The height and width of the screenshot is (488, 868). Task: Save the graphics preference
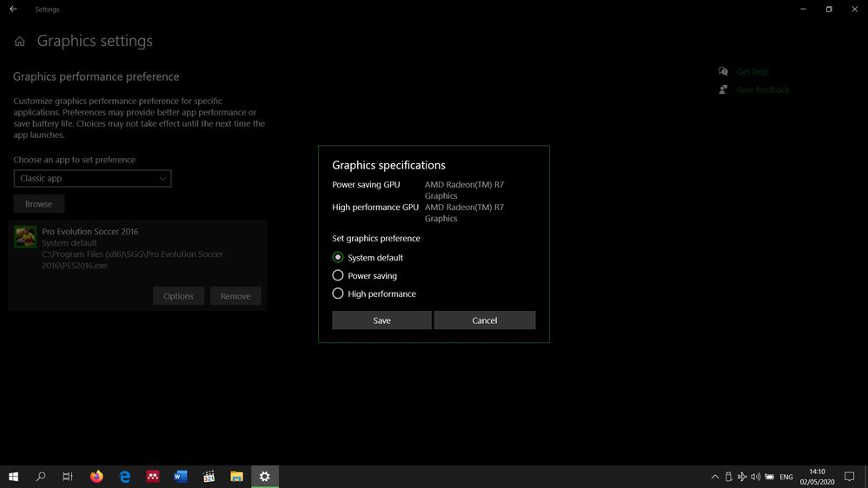point(381,320)
